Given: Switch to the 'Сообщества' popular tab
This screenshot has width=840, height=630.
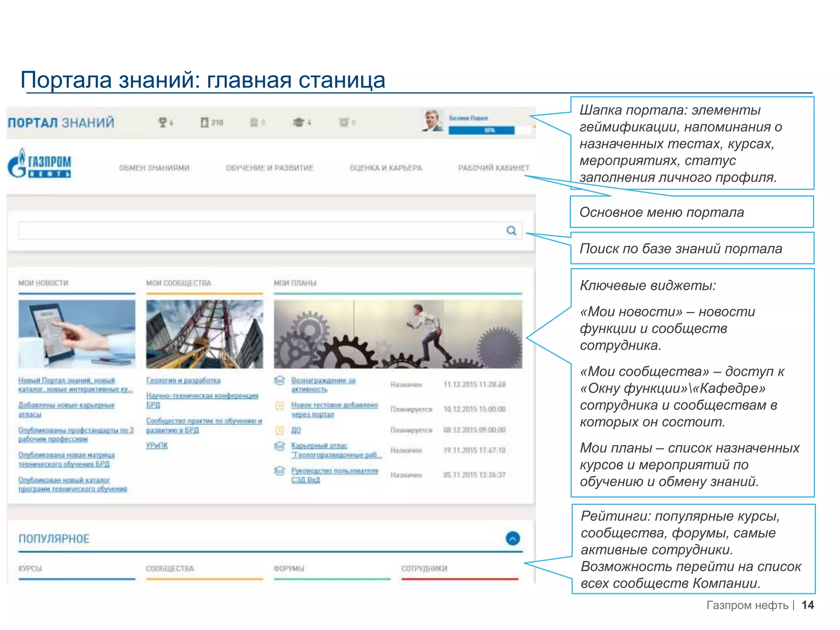Looking at the screenshot, I should pyautogui.click(x=170, y=568).
